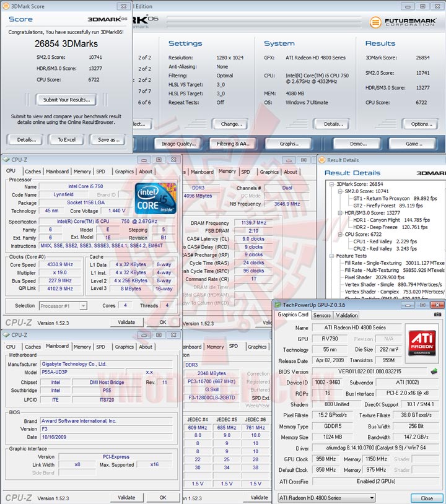
Task: Launch Game... in 3DMark06
Action: pyautogui.click(x=414, y=144)
